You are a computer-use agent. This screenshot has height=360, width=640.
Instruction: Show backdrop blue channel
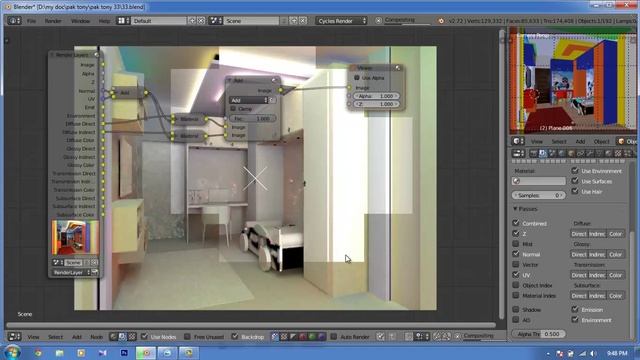coord(322,337)
